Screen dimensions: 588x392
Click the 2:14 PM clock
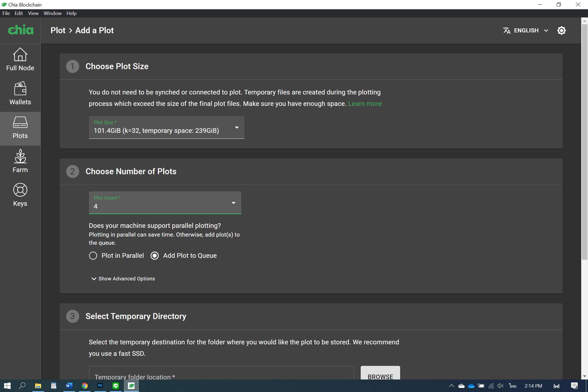[533, 386]
